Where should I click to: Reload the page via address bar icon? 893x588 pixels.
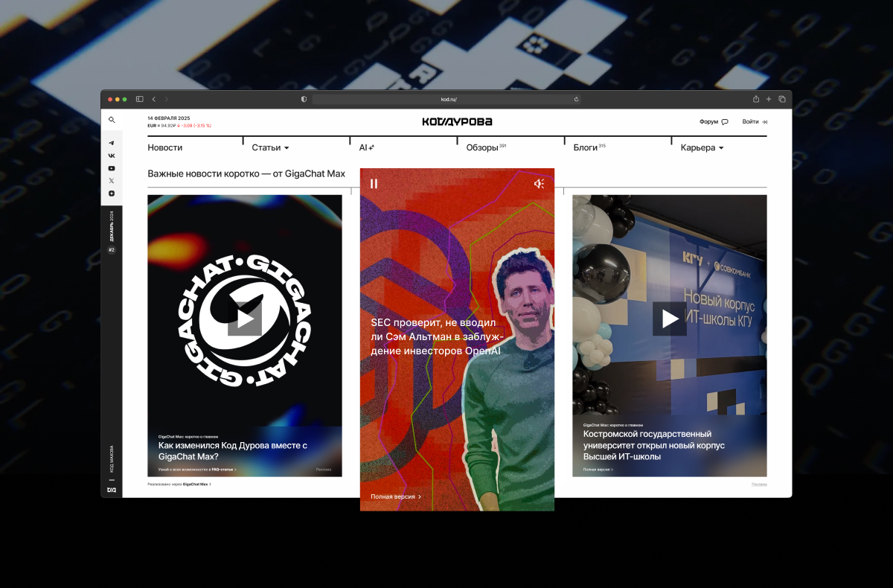click(576, 99)
